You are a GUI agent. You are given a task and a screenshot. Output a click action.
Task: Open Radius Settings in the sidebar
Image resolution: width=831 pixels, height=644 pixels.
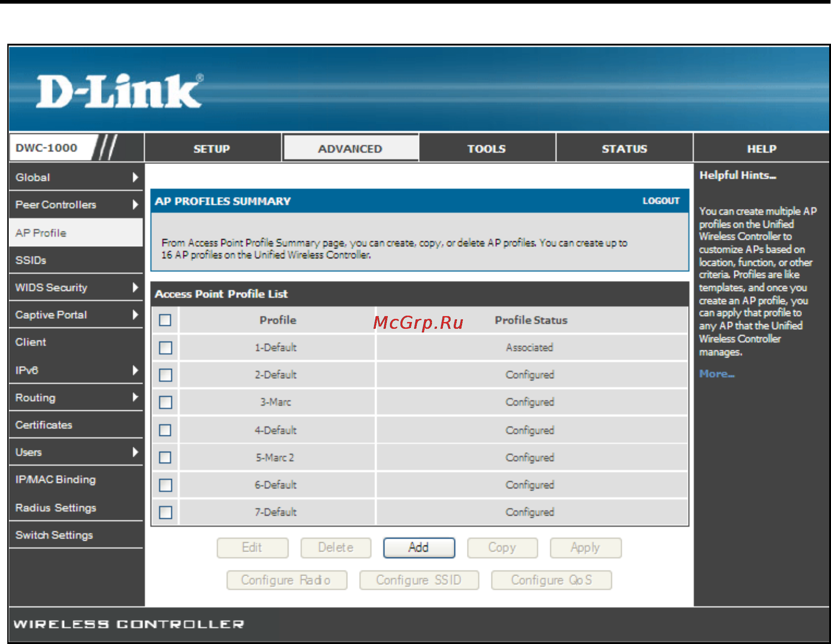[76, 507]
